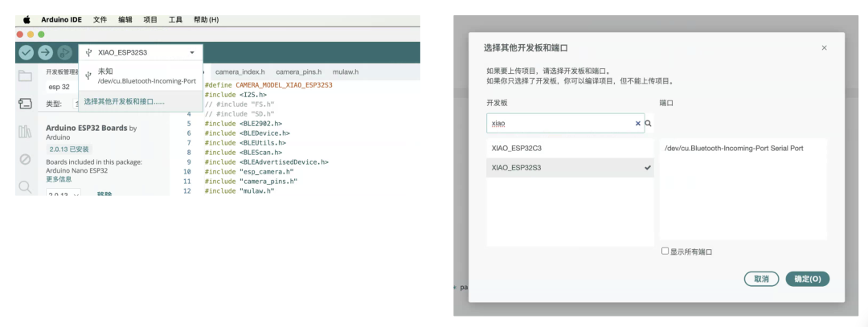Click the 确定(O) button
The image size is (868, 327).
(808, 279)
